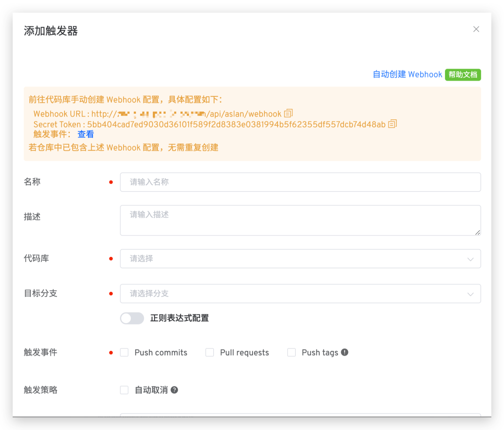Toggle the 正则表达式配置 switch

[x=132, y=318]
